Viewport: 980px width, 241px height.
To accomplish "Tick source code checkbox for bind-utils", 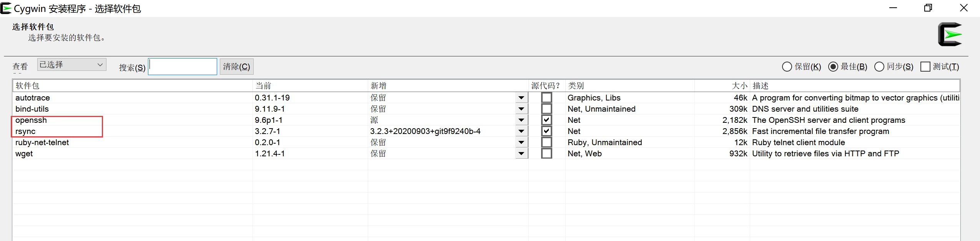I will (x=546, y=109).
